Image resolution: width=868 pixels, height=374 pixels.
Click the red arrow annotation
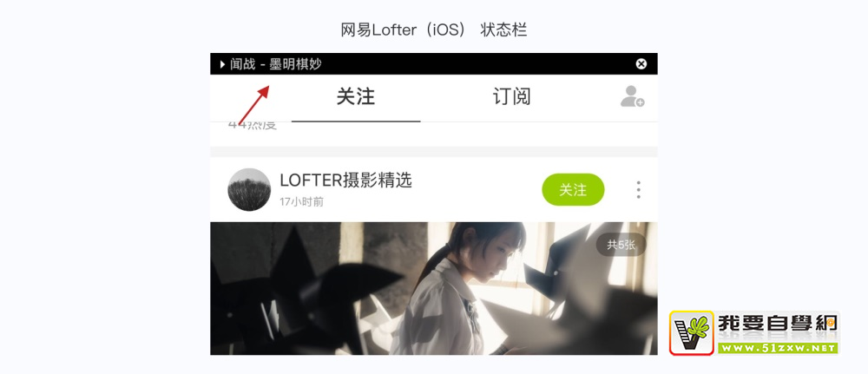[x=254, y=105]
